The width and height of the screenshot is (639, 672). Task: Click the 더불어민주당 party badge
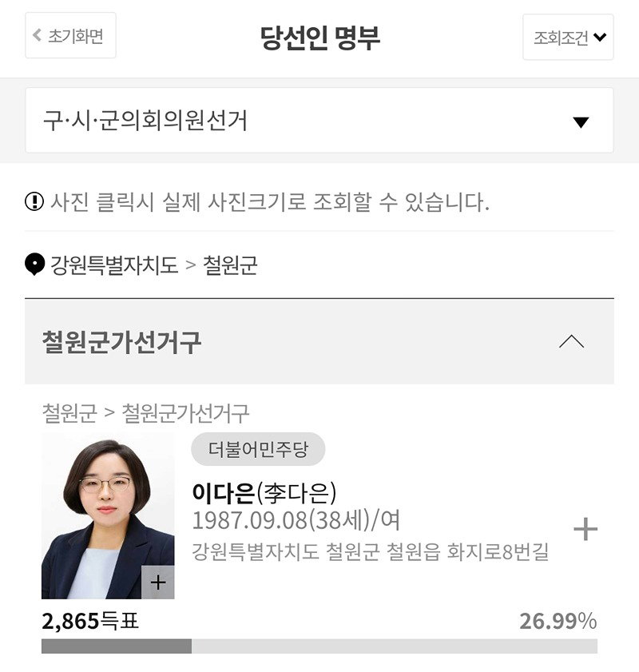258,449
